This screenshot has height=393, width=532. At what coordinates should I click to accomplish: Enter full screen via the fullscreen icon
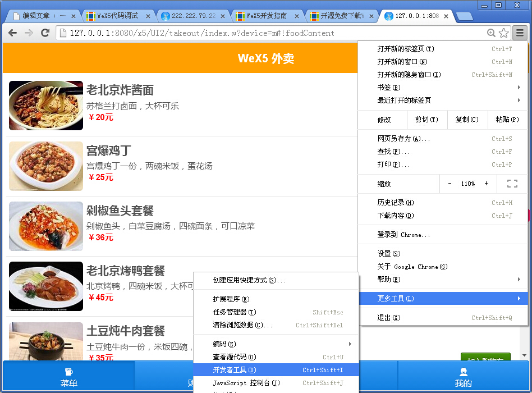(512, 184)
